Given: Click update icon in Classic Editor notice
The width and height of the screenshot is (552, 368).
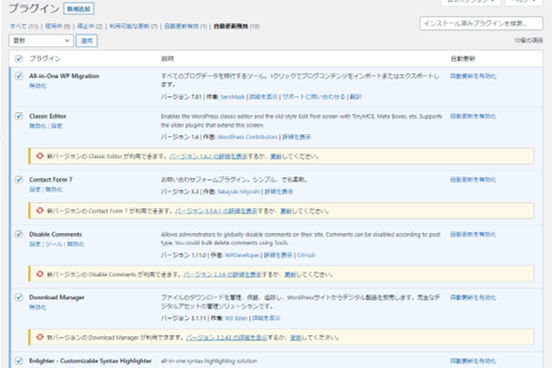Looking at the screenshot, I should (x=39, y=156).
